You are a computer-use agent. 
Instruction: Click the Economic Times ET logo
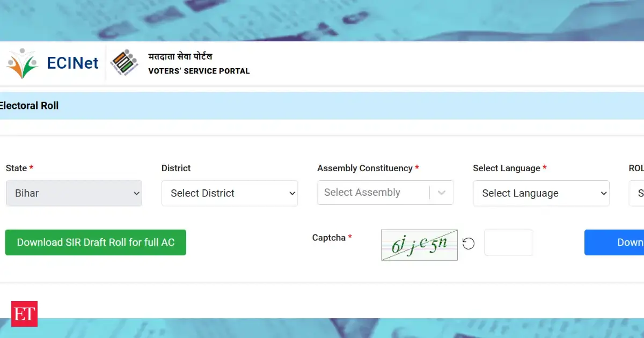click(25, 314)
